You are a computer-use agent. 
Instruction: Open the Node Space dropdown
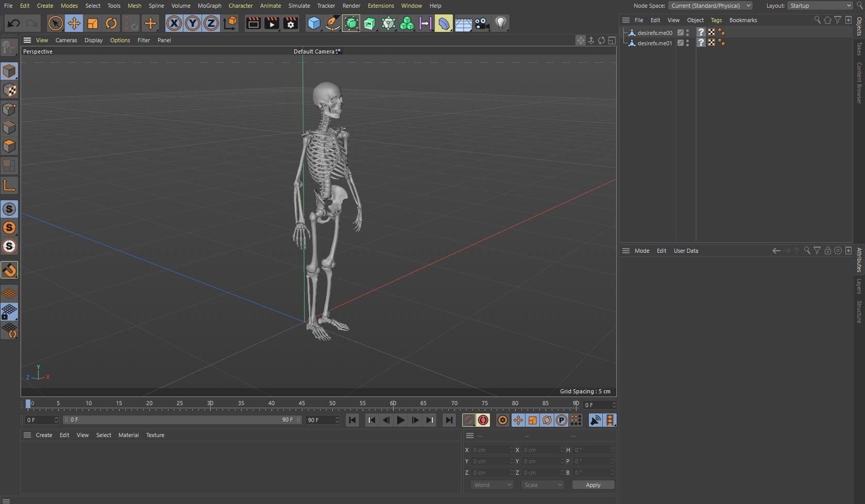click(710, 6)
